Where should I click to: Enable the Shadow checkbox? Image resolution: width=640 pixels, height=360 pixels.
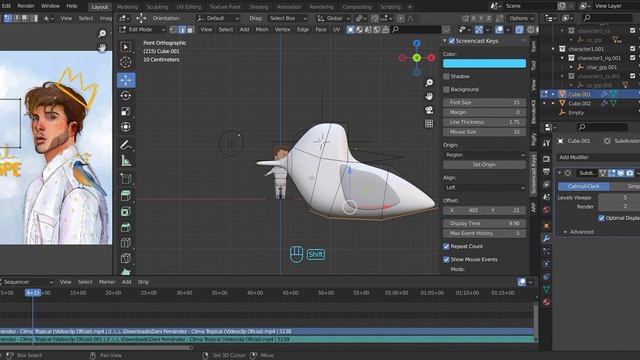coord(447,76)
